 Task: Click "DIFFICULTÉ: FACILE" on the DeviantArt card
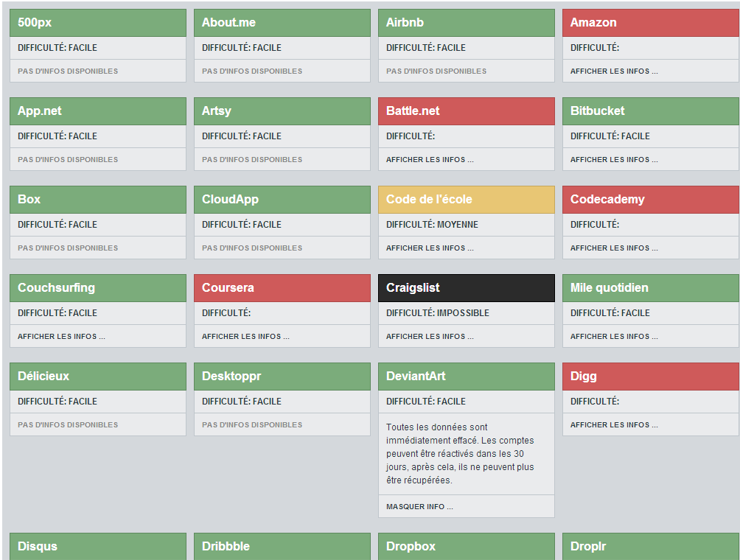tap(426, 402)
